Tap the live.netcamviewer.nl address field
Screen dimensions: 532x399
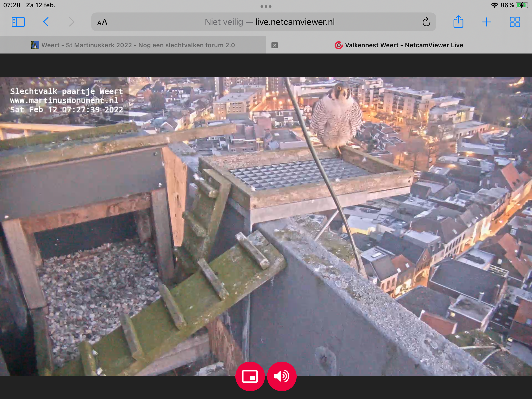click(263, 22)
